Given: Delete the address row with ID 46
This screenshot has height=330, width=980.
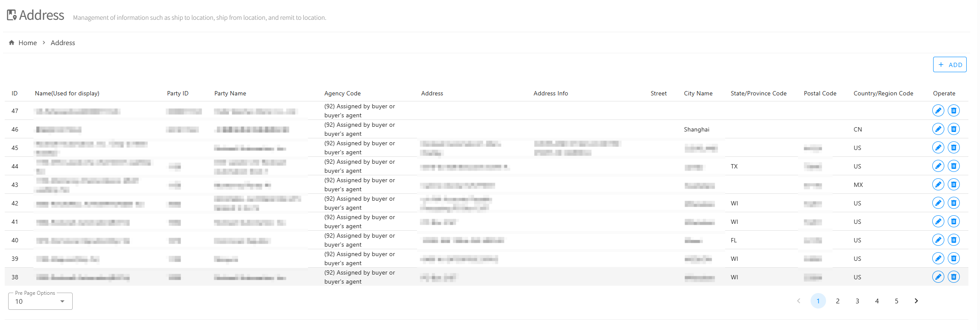Looking at the screenshot, I should (953, 129).
